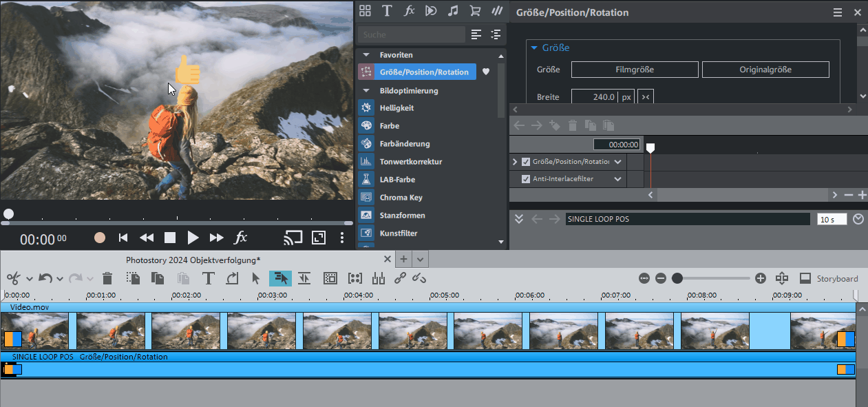Click the fullscreen preview icon
Screen dimensions: 868x407
(318, 238)
